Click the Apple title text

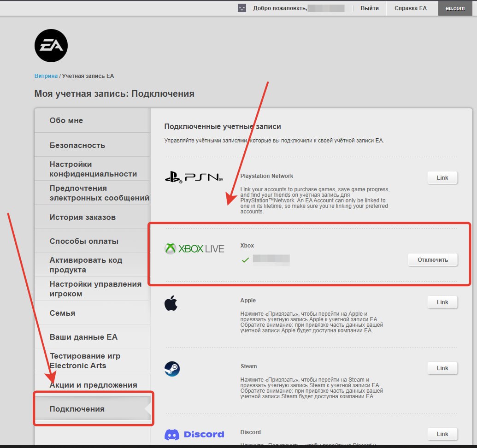coord(248,300)
